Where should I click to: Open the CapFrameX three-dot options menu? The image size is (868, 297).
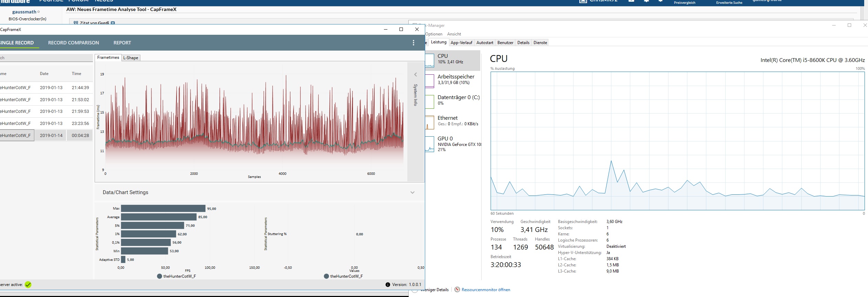point(413,43)
